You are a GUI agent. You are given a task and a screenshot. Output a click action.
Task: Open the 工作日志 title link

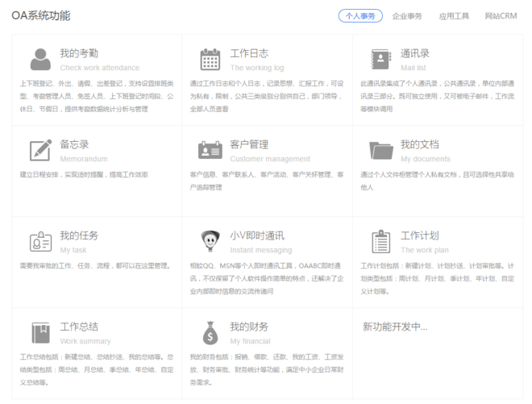point(249,53)
